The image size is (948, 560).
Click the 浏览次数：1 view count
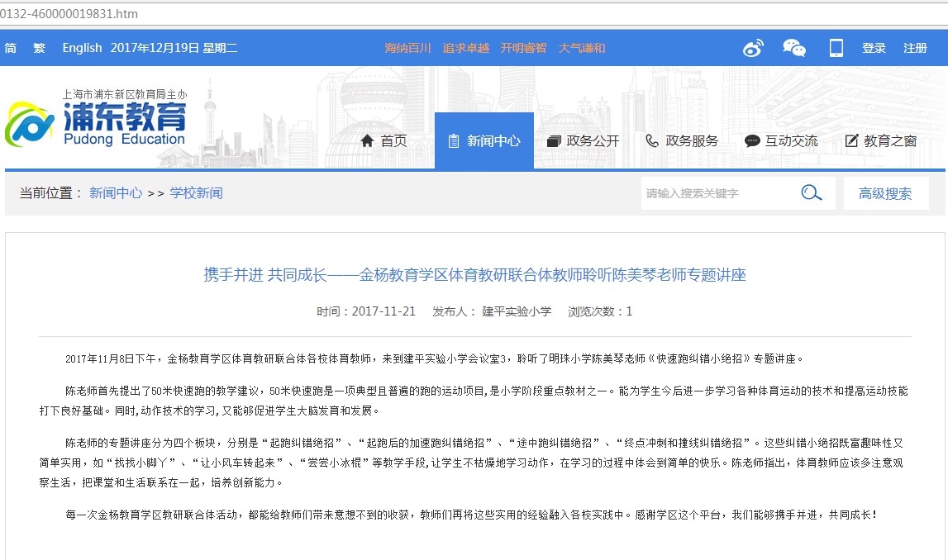600,311
